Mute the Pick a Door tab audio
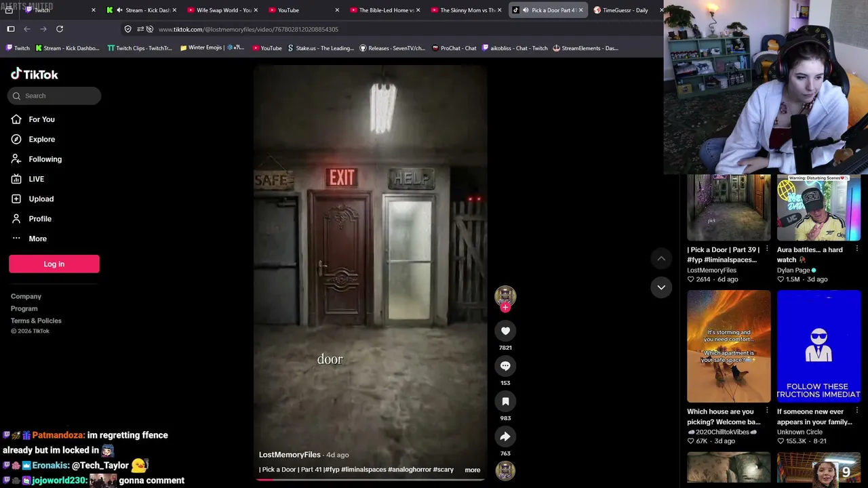This screenshot has height=488, width=868. coord(526,10)
